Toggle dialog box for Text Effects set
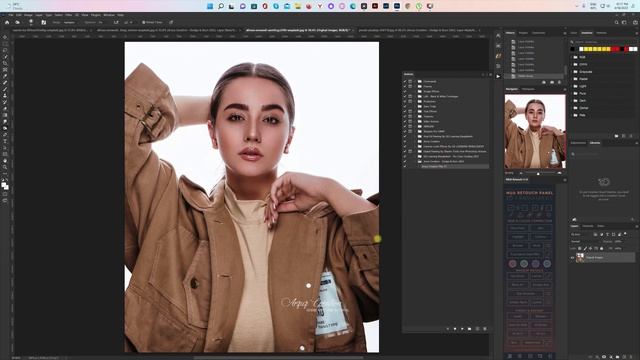Viewport: 640px width, 360px height. [410, 111]
